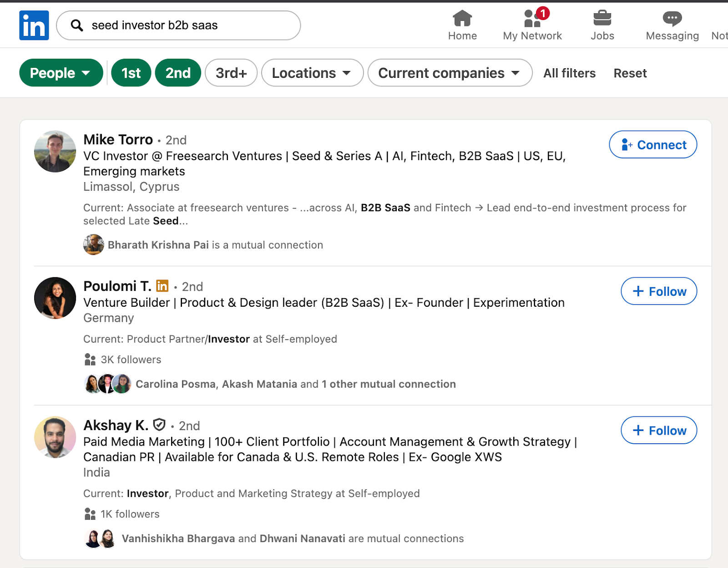Open Akshay K.'s profile name link

116,425
